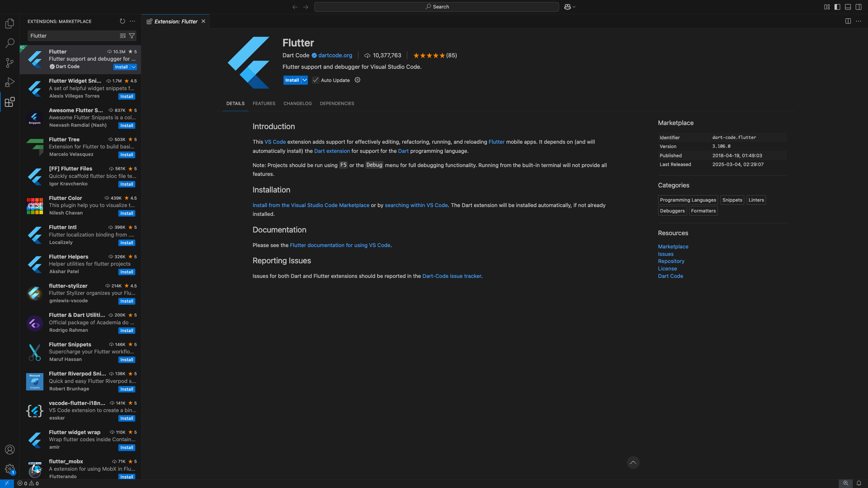
Task: Open the Dart-Code issue tracker link
Action: 452,276
